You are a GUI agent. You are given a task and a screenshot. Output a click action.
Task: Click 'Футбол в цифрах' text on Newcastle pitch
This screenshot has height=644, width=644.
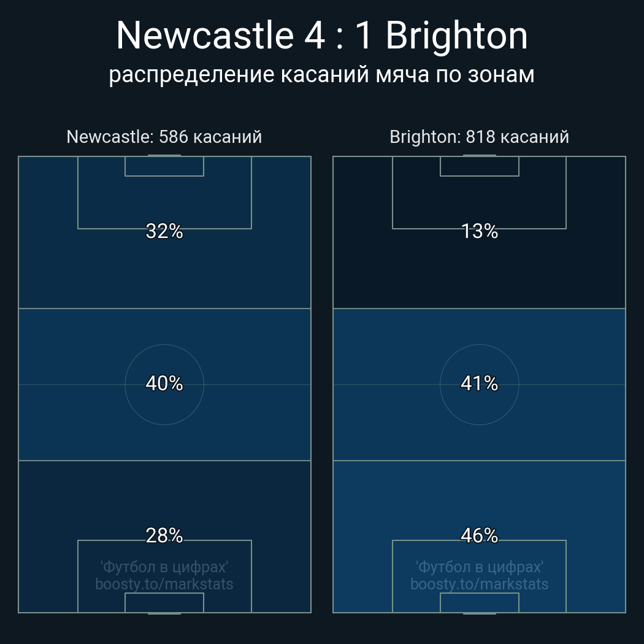[164, 567]
